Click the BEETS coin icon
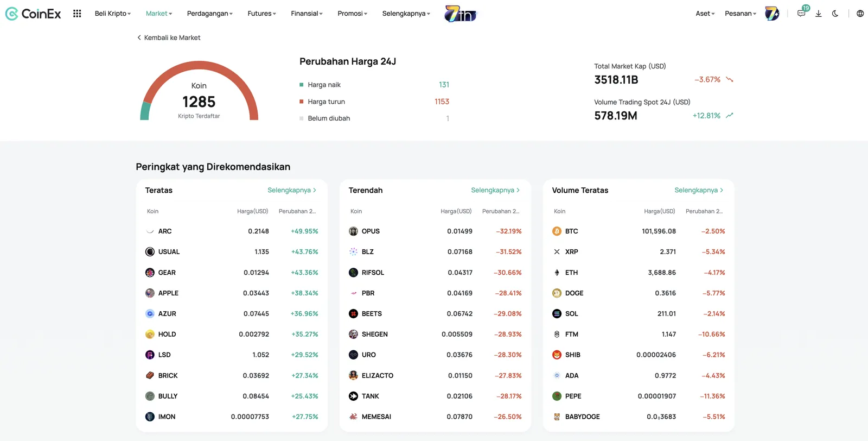This screenshot has width=868, height=441. (x=353, y=314)
